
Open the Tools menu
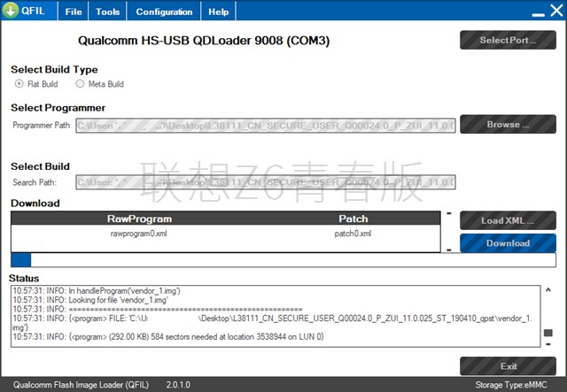[107, 12]
